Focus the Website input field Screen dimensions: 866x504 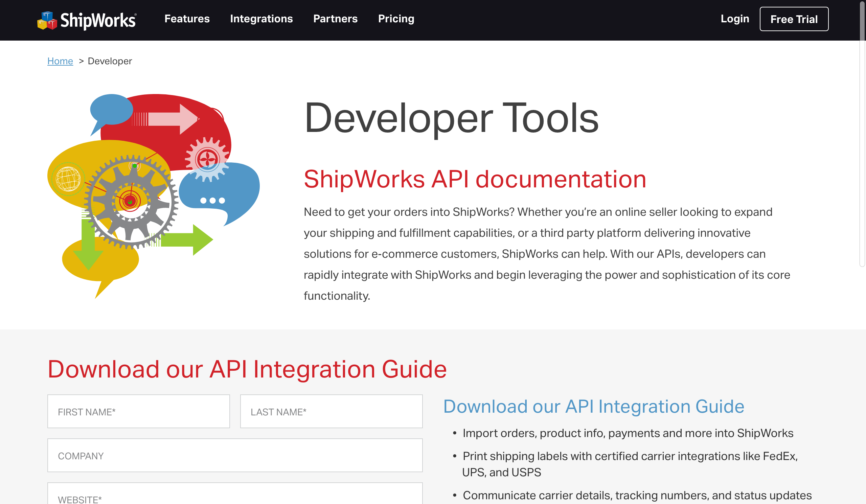point(235,494)
